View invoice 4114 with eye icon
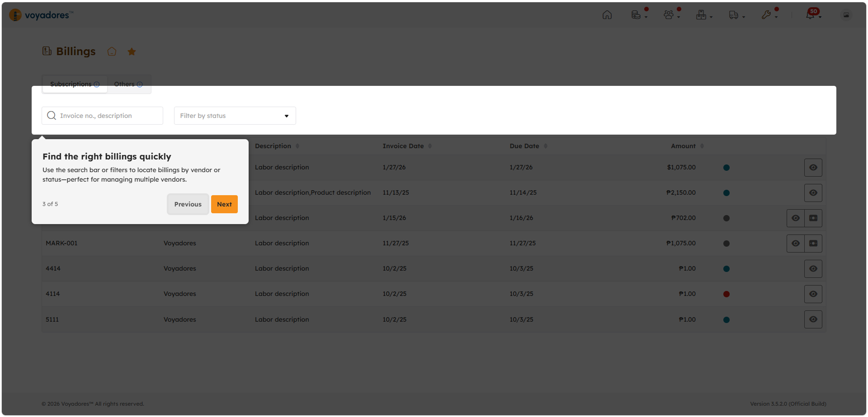The image size is (868, 417). pos(813,294)
